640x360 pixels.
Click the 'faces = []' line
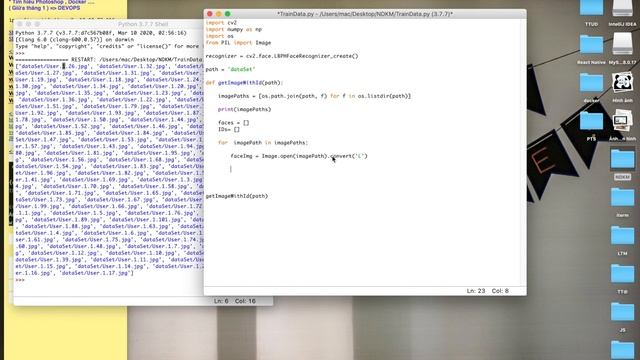233,123
